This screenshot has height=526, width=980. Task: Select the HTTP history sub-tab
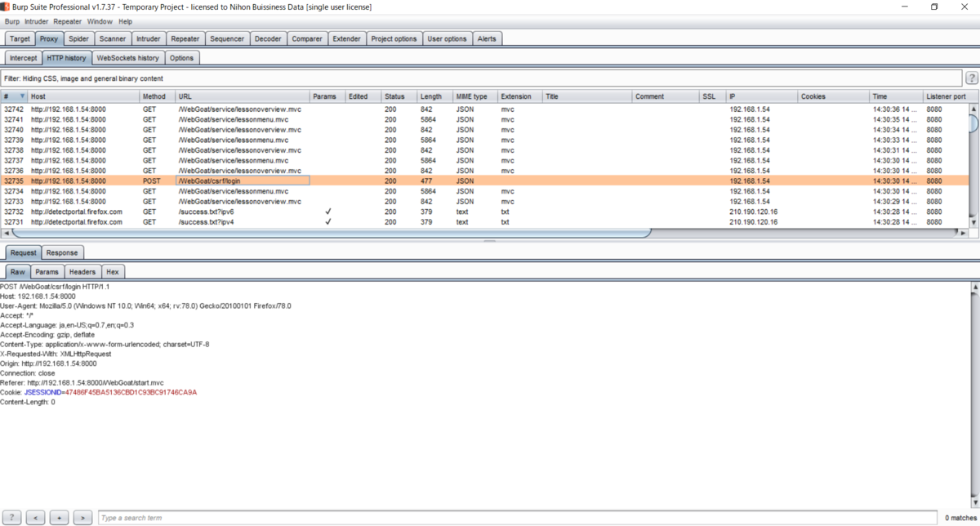point(66,58)
